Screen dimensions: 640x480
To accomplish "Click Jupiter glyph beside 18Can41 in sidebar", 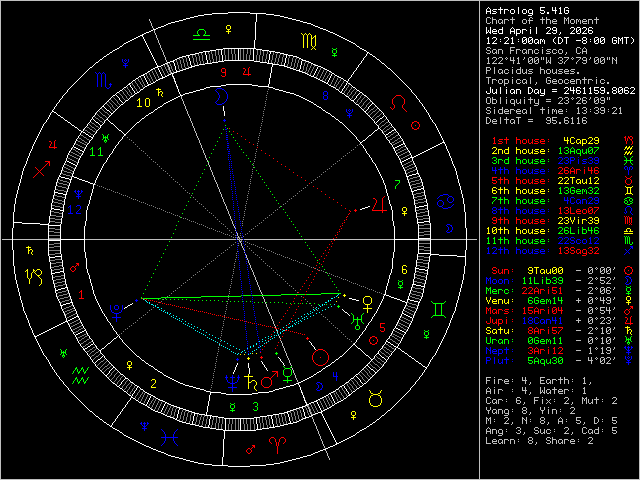I will click(x=629, y=320).
